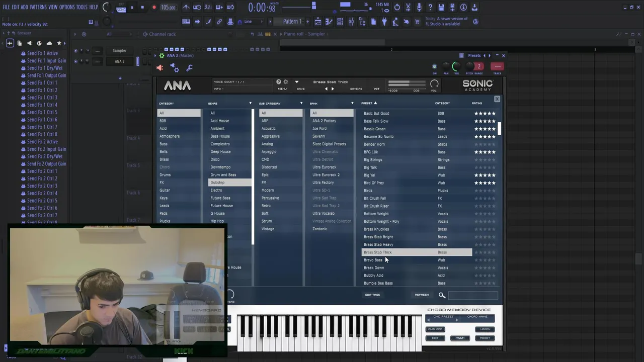Adjust the ANA master VOL knob

point(434,84)
